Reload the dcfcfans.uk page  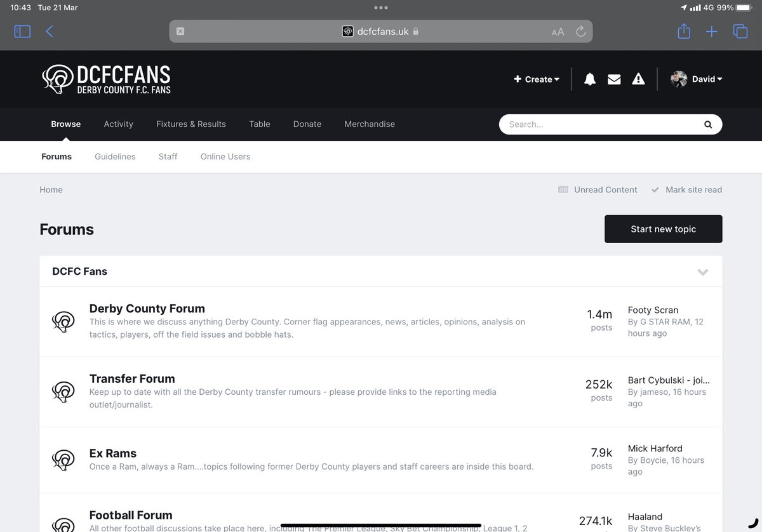[580, 31]
